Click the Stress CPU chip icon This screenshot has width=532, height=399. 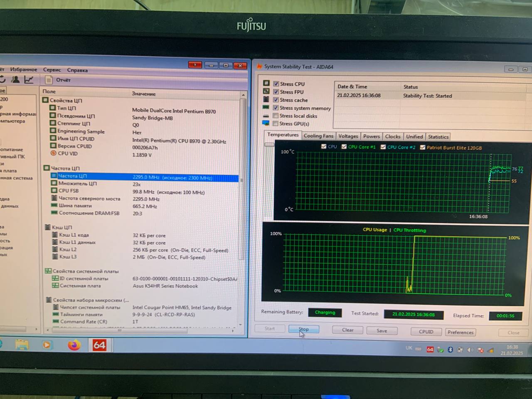pyautogui.click(x=266, y=83)
